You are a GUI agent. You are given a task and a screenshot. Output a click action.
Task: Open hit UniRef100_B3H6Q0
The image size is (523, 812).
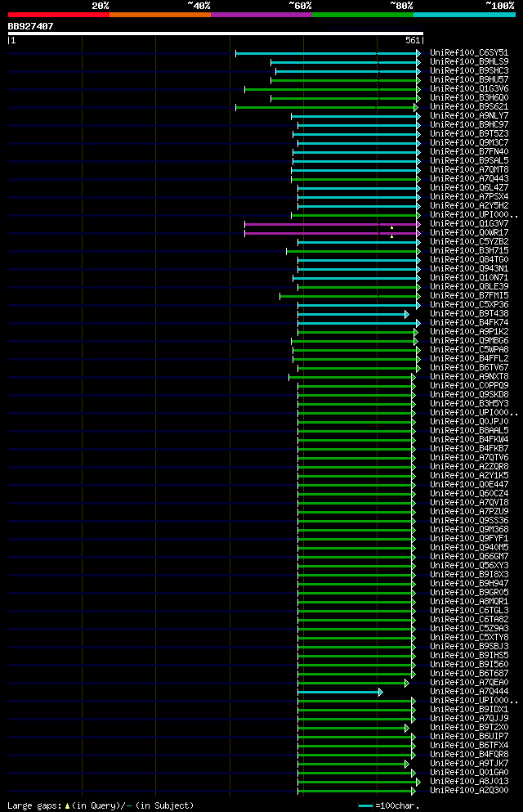tap(469, 97)
